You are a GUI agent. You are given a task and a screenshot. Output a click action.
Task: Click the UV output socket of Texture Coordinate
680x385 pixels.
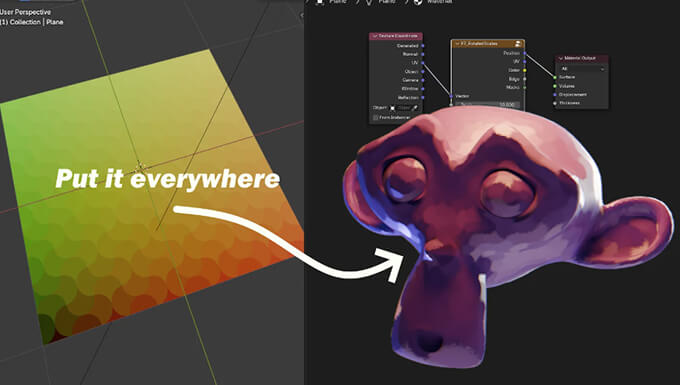[423, 63]
